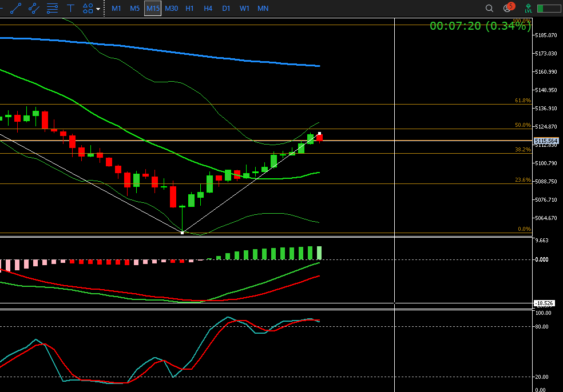Select the M5 timeframe
563x392 pixels.
(x=134, y=9)
